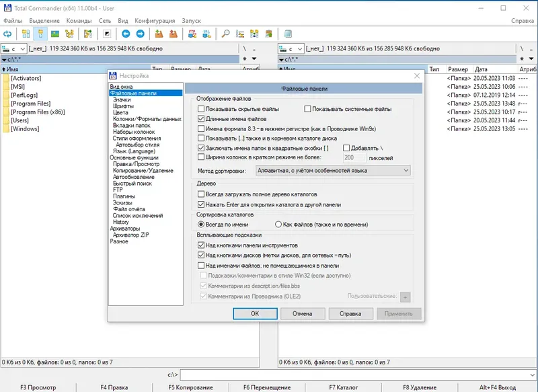
Task: Open the Команды menu
Action: click(x=79, y=21)
